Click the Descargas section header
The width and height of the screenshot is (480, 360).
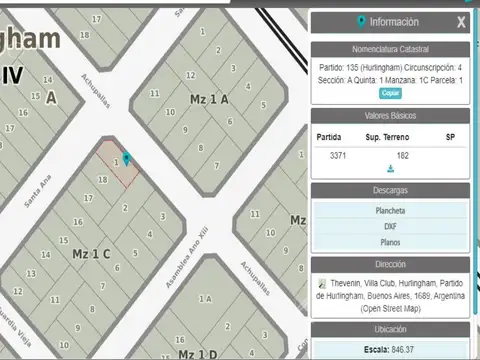click(390, 190)
